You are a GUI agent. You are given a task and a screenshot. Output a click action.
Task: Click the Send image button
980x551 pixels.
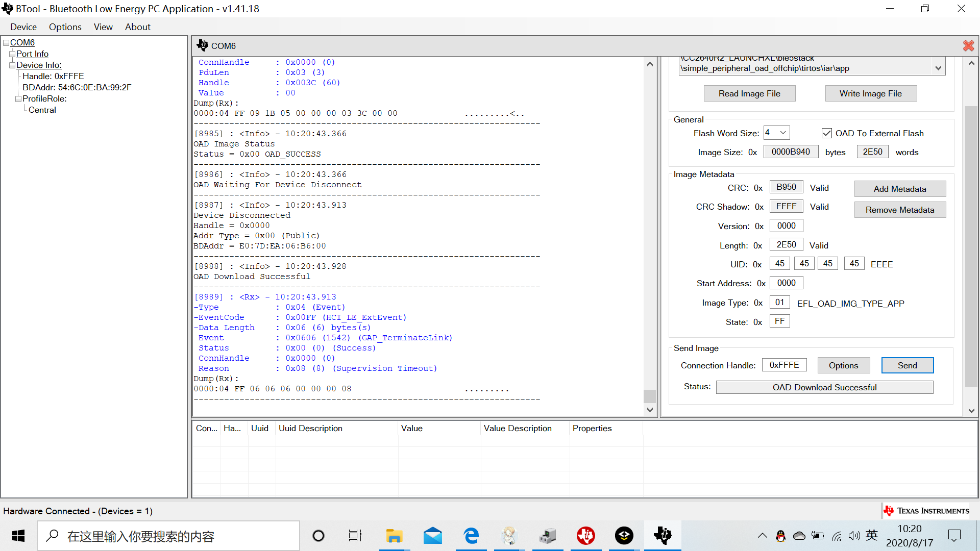click(907, 365)
